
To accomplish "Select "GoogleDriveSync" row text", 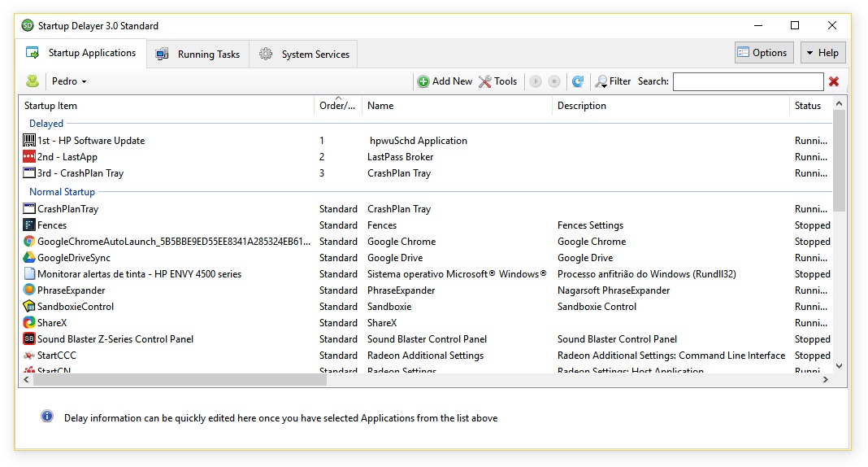I will tap(74, 258).
